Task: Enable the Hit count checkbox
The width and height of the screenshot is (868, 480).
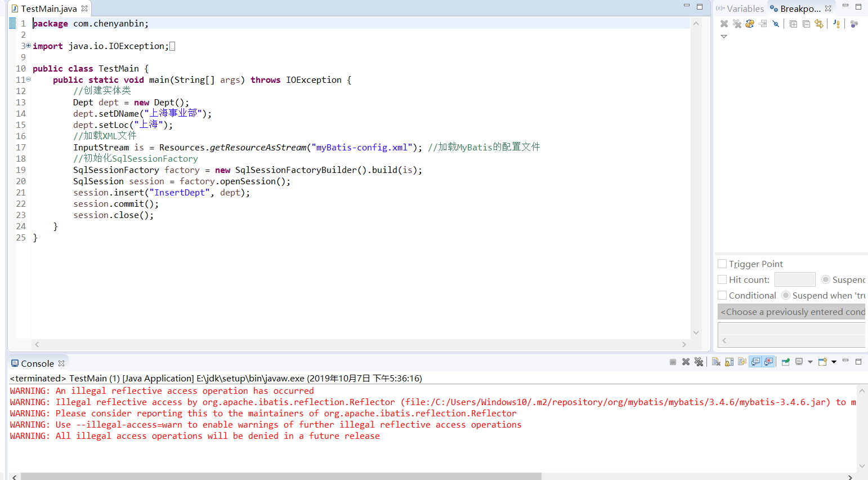Action: tap(722, 279)
